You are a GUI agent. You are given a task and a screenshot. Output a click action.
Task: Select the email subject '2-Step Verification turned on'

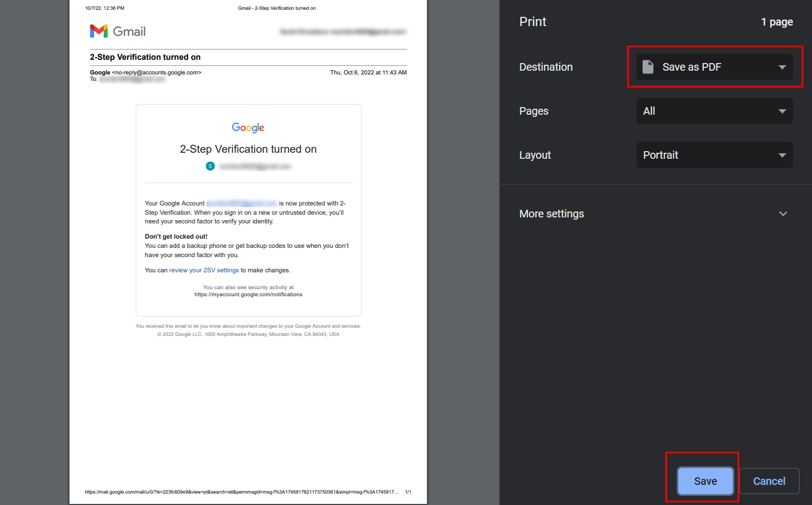click(x=145, y=57)
